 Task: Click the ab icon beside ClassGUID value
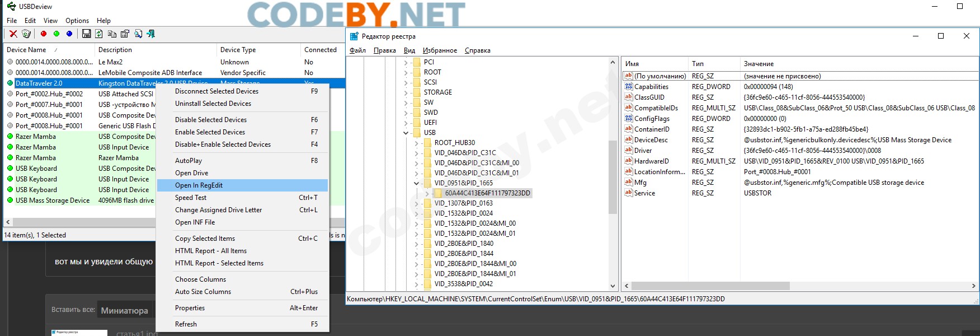(629, 97)
